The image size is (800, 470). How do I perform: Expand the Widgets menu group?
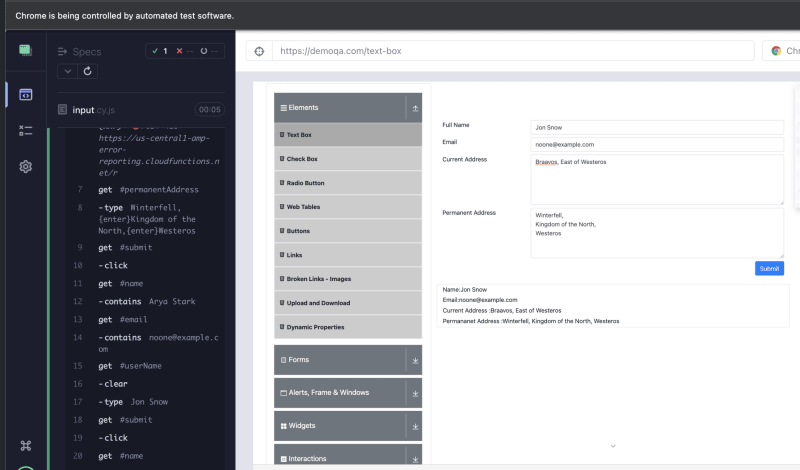point(348,426)
